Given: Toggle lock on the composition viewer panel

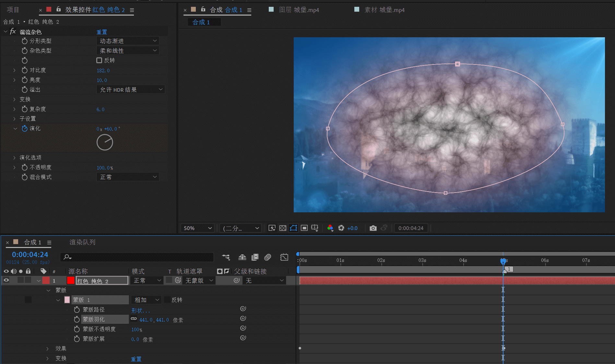Looking at the screenshot, I should click(x=203, y=9).
